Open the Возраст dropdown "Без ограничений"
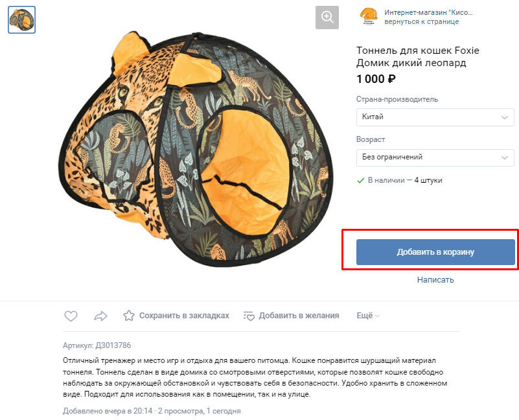The height and width of the screenshot is (420, 519). (435, 157)
